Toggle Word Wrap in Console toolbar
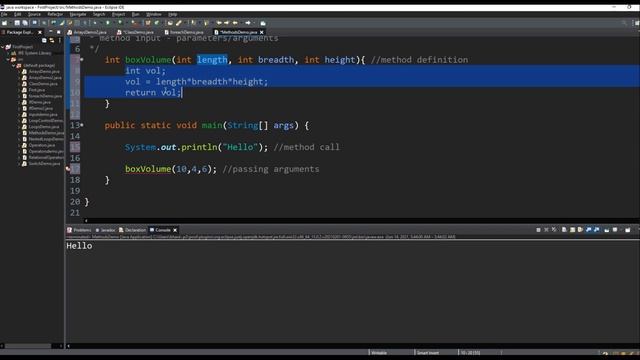640x360 pixels. [580, 230]
